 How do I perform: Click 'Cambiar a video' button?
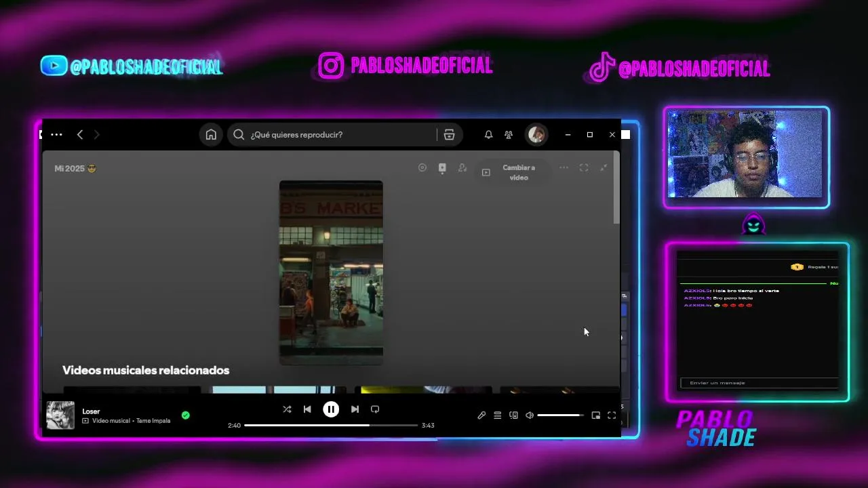tap(513, 172)
